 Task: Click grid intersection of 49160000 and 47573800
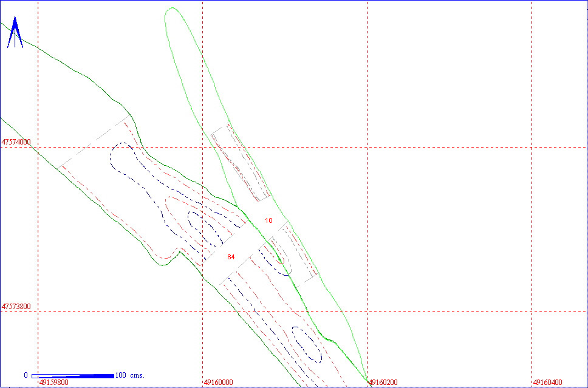click(x=202, y=311)
